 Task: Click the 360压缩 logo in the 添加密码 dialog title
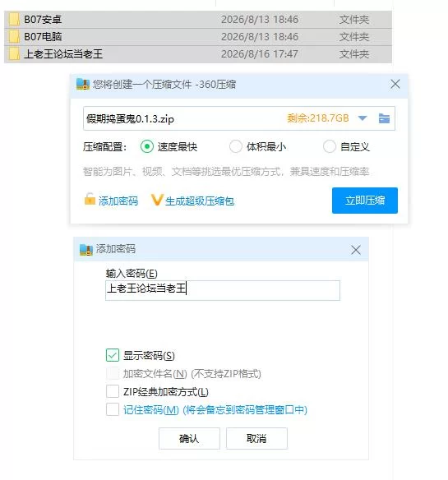[x=86, y=250]
